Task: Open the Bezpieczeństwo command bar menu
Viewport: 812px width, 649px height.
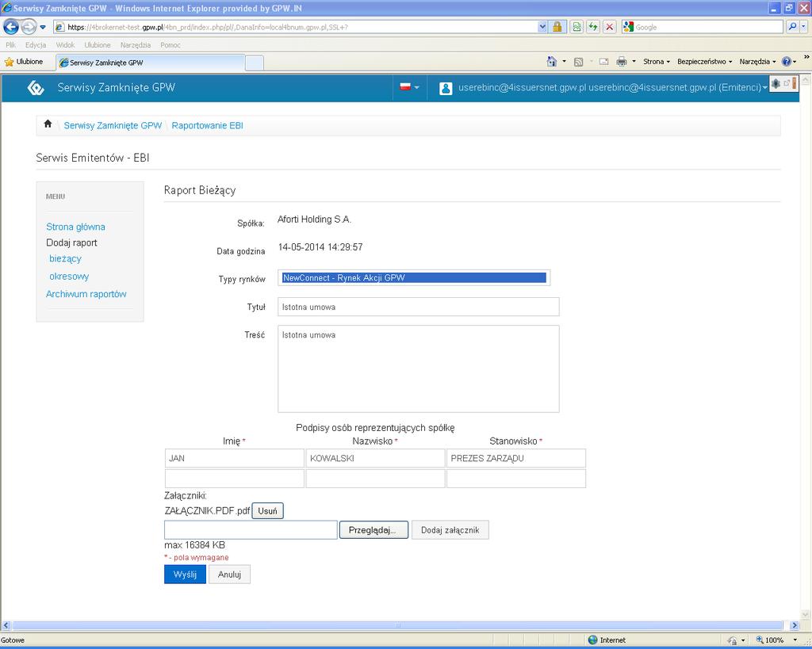Action: (x=705, y=62)
